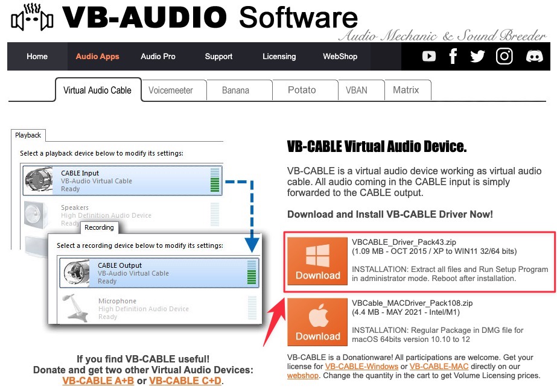Open the VB-CABLE-Windows license link
557x392 pixels.
point(361,367)
